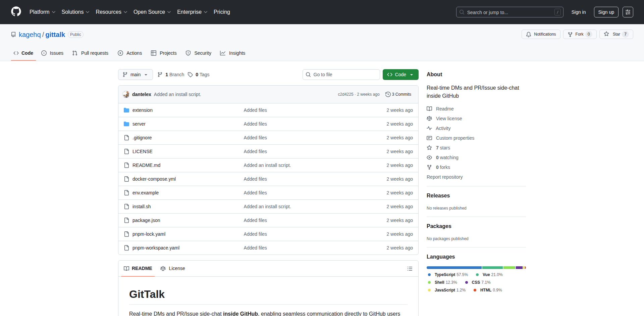
Task: Expand the Platform menu
Action: point(42,12)
